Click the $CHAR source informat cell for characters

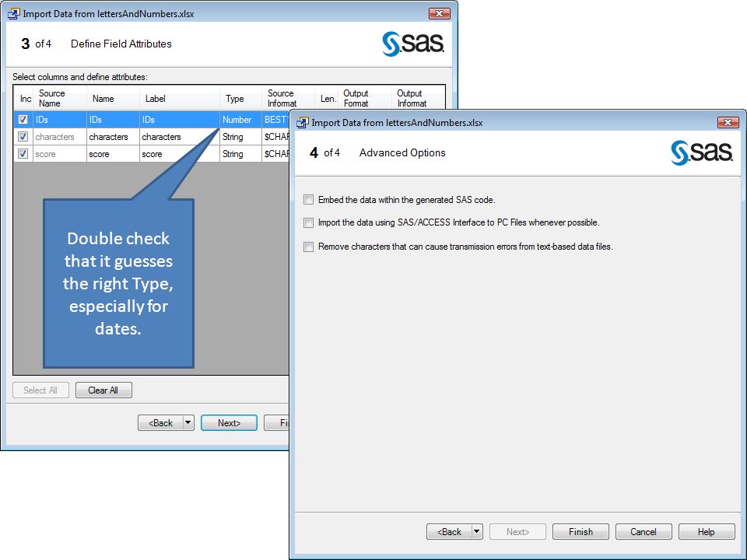click(x=275, y=137)
